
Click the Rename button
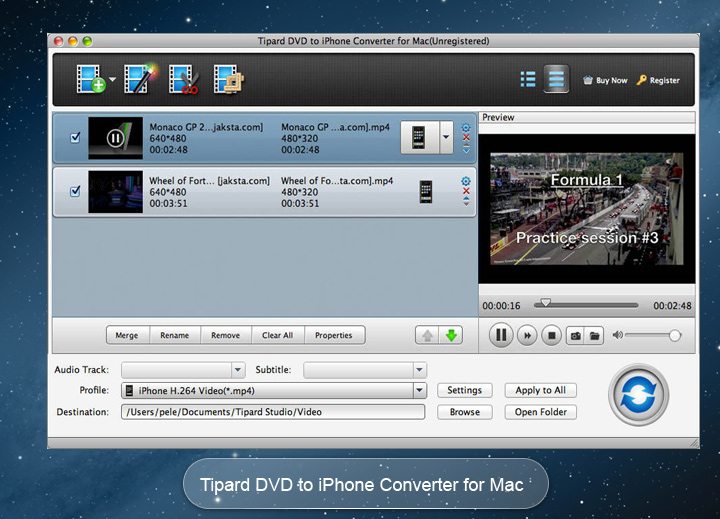click(174, 335)
